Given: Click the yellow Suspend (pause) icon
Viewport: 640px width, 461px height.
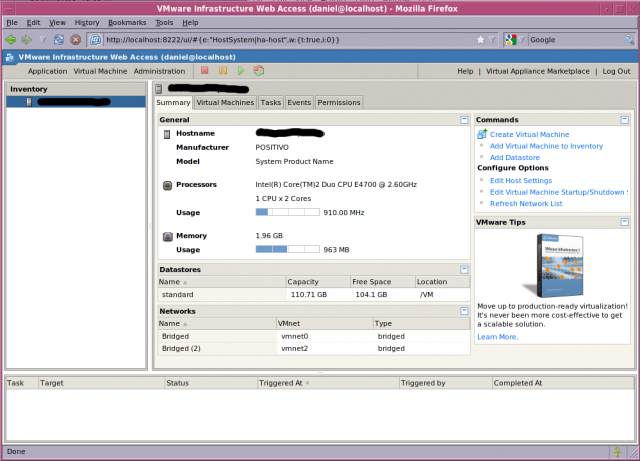Looking at the screenshot, I should click(223, 71).
